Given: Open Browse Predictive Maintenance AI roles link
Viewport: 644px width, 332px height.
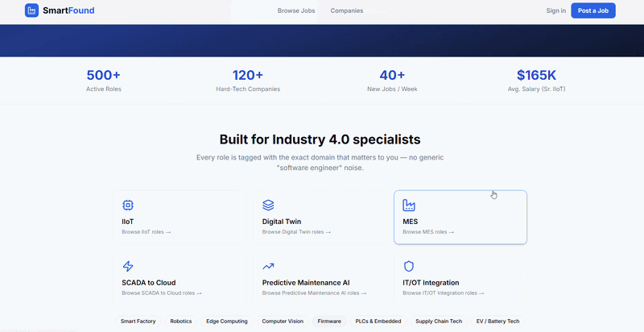Looking at the screenshot, I should point(314,293).
